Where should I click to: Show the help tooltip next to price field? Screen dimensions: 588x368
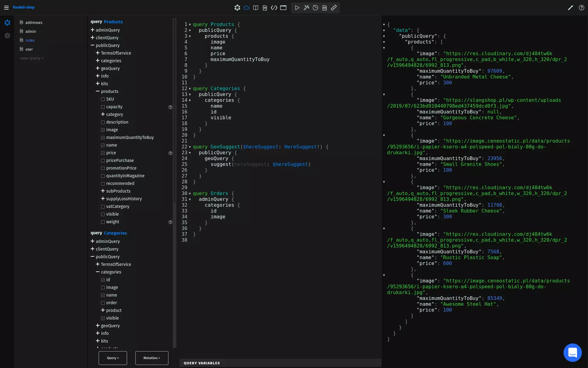click(x=170, y=153)
